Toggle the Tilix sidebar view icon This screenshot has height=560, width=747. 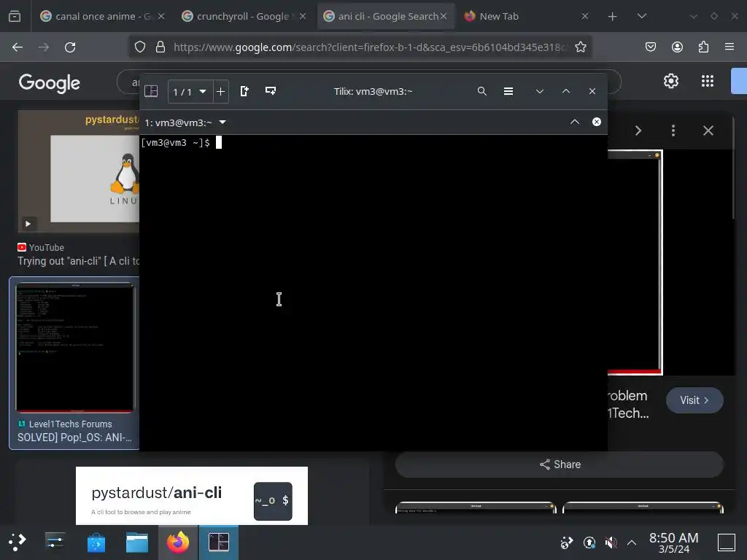[151, 91]
